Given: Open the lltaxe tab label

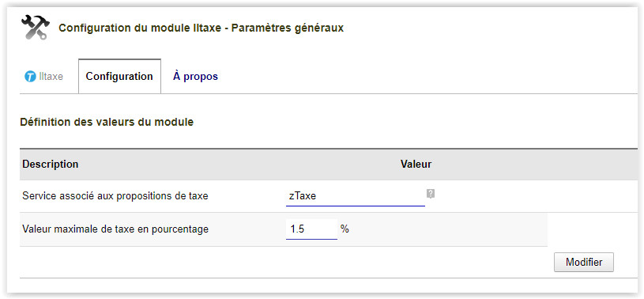Looking at the screenshot, I should tap(51, 77).
